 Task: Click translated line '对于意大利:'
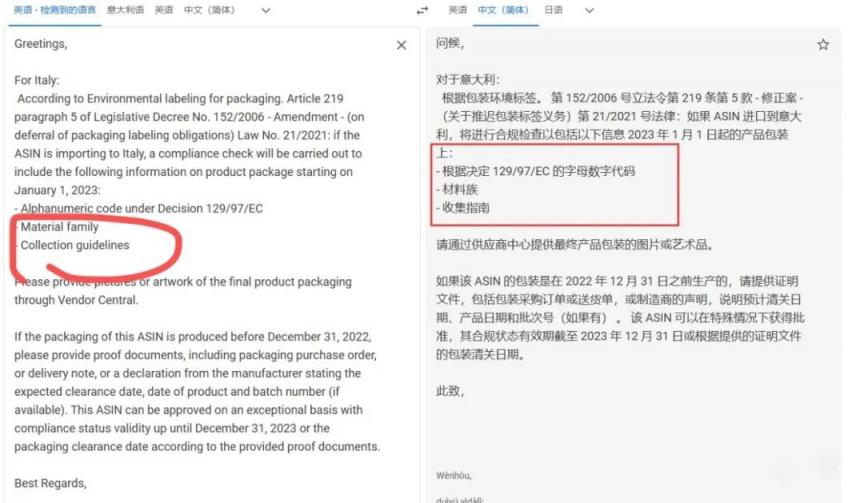tap(468, 80)
